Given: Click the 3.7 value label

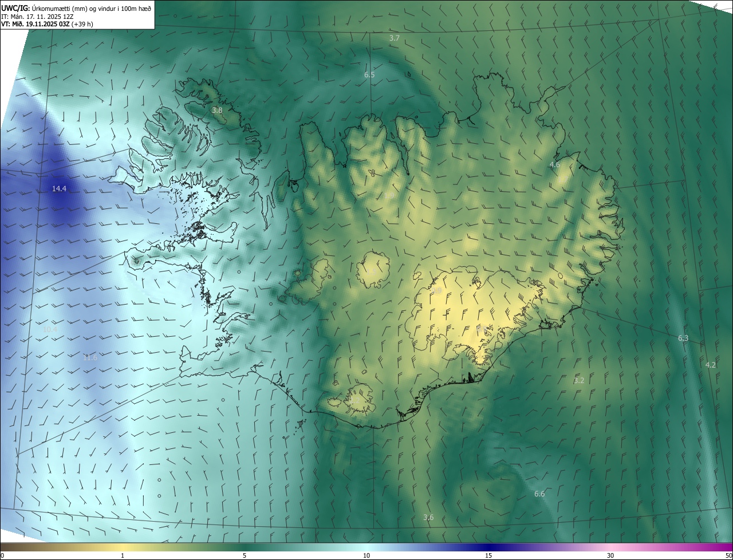Looking at the screenshot, I should 395,38.
